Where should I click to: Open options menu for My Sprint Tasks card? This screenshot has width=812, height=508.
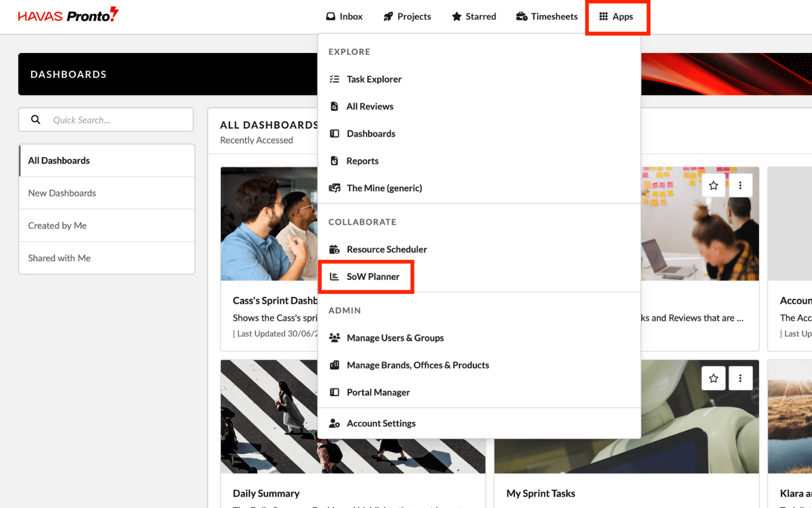pyautogui.click(x=740, y=378)
